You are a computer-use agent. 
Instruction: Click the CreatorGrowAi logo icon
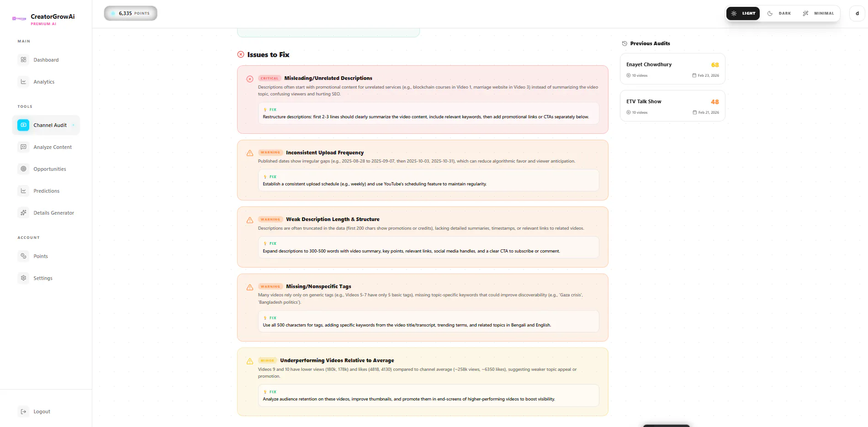(x=19, y=19)
